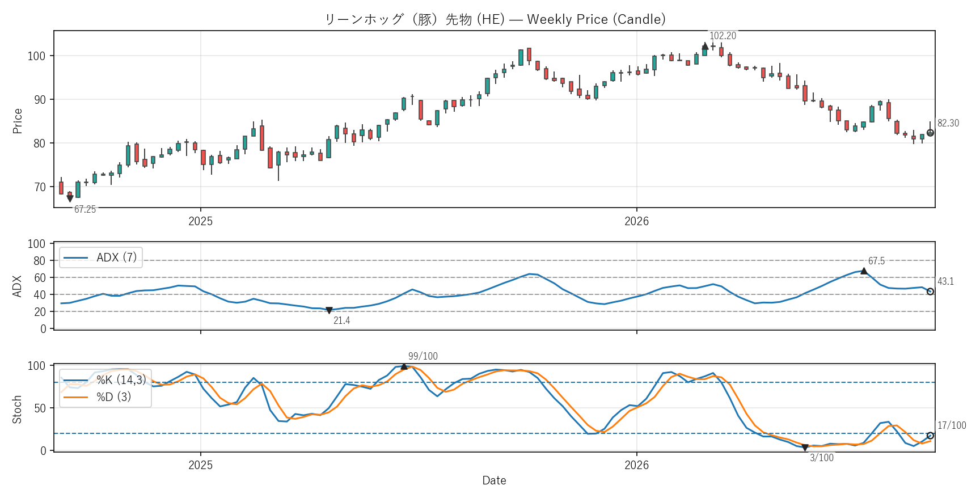Viewport: 980px width, 498px height.
Task: Click the "2026" label under the Stoch chart
Action: pyautogui.click(x=636, y=465)
